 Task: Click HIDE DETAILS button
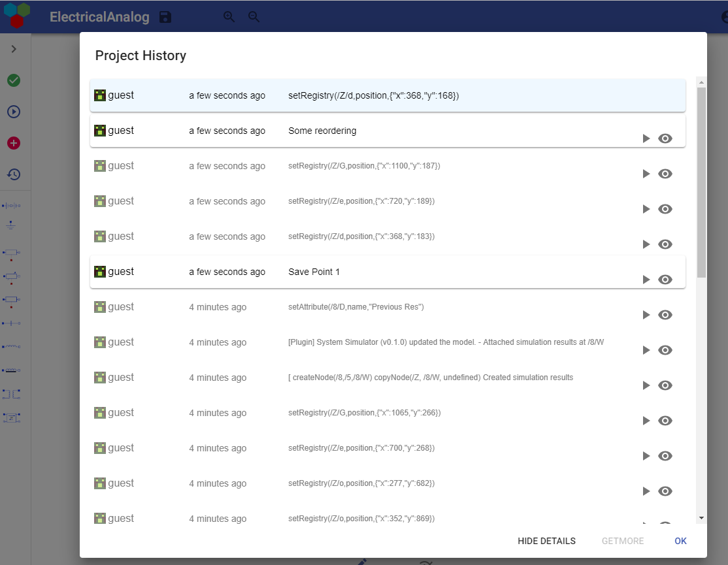point(546,541)
